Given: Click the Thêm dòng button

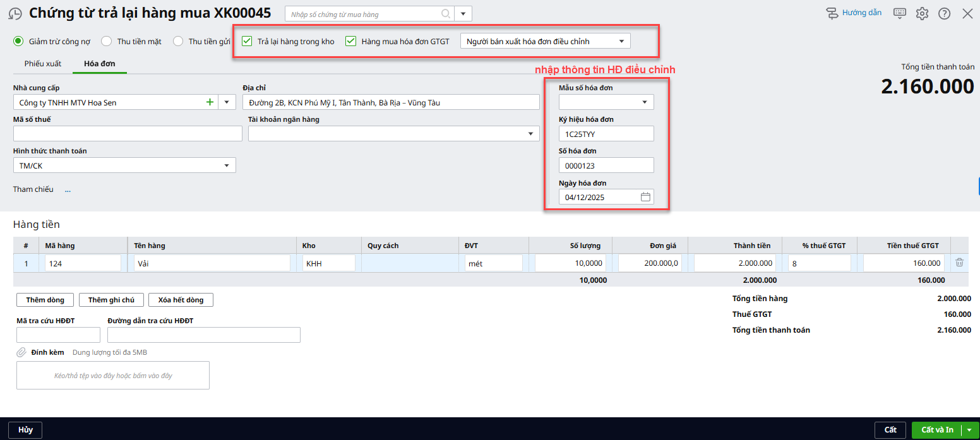Looking at the screenshot, I should pyautogui.click(x=44, y=300).
